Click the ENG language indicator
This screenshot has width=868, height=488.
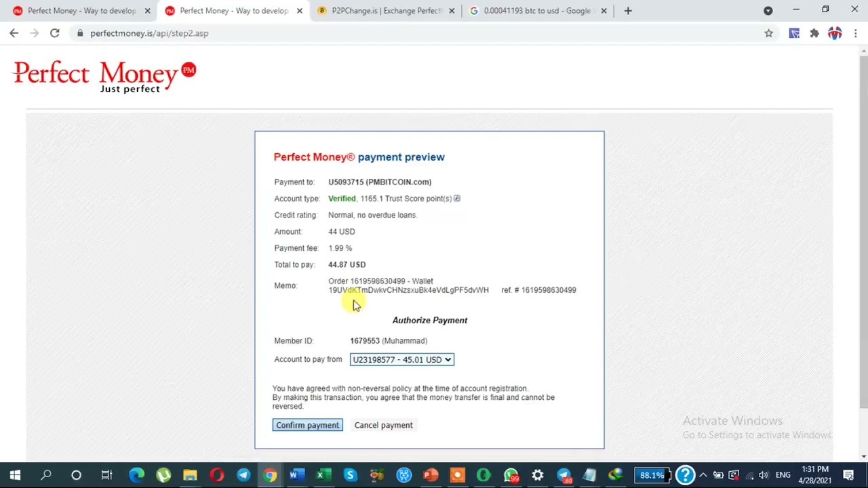[783, 475]
